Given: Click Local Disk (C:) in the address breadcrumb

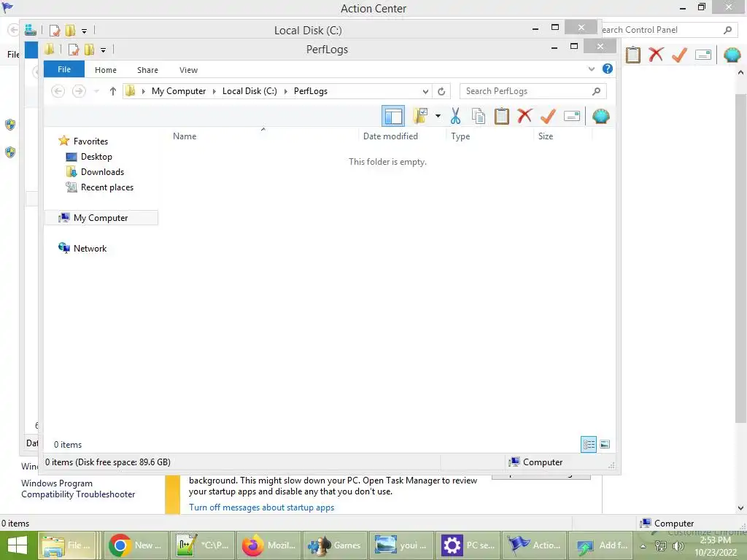Looking at the screenshot, I should click(249, 91).
